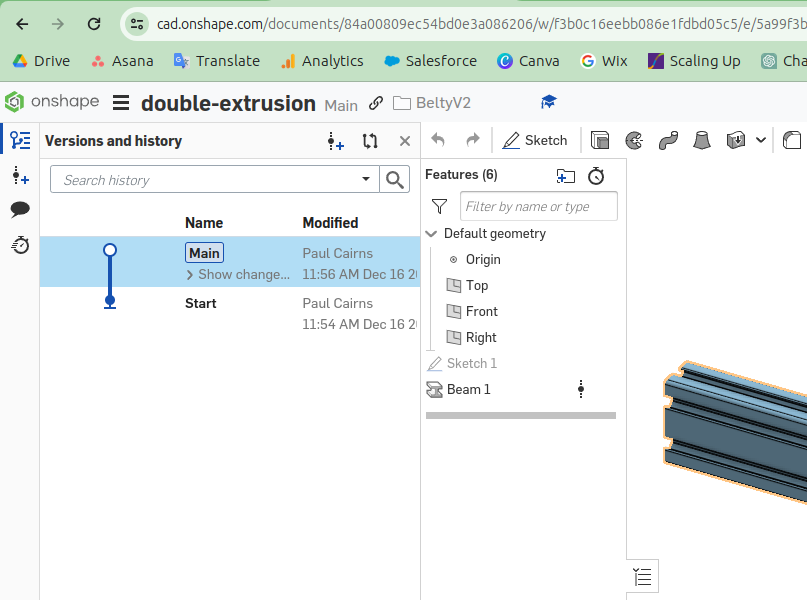
Task: Click Paul Cairns in the Main row
Action: [x=337, y=253]
